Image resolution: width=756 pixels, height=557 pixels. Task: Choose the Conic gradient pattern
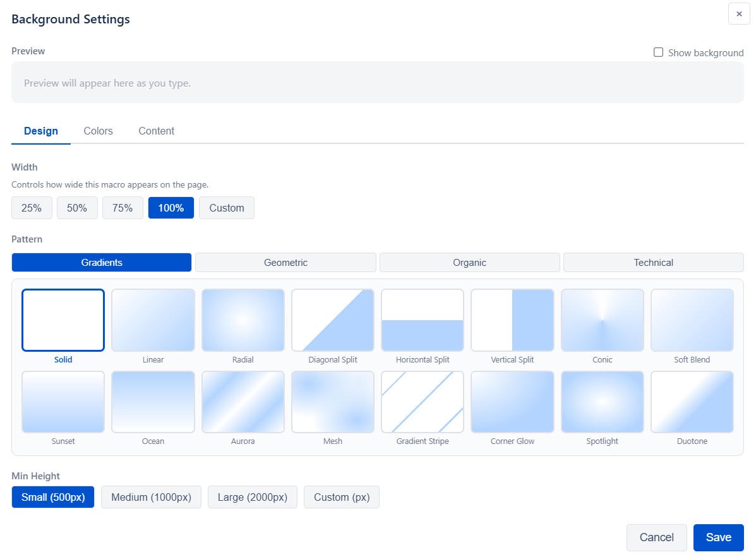pyautogui.click(x=602, y=320)
